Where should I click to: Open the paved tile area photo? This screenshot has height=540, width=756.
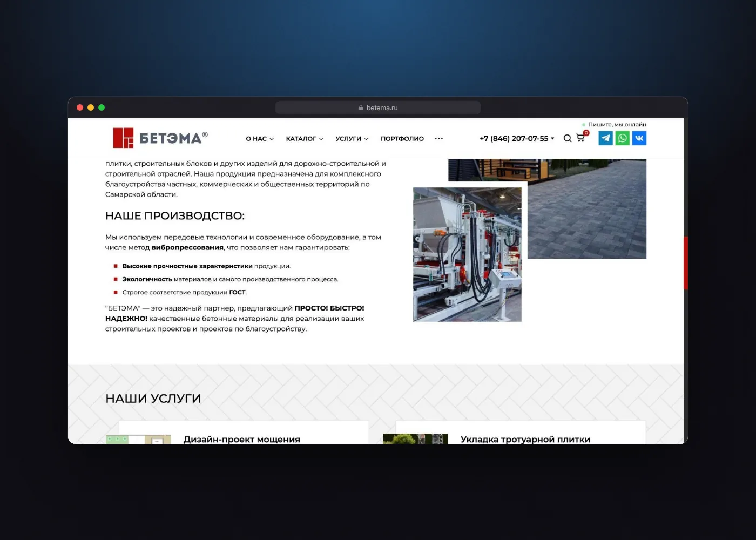pyautogui.click(x=587, y=216)
